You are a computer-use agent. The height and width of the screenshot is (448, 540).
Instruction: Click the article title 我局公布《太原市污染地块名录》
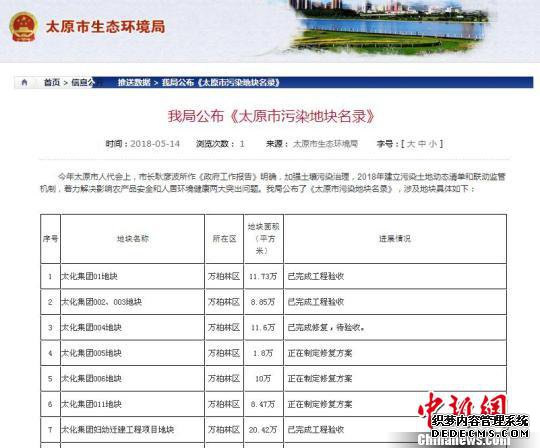[271, 116]
